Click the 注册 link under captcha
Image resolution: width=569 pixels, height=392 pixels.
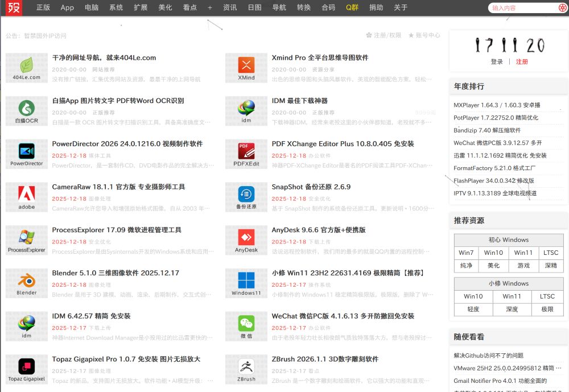(522, 62)
